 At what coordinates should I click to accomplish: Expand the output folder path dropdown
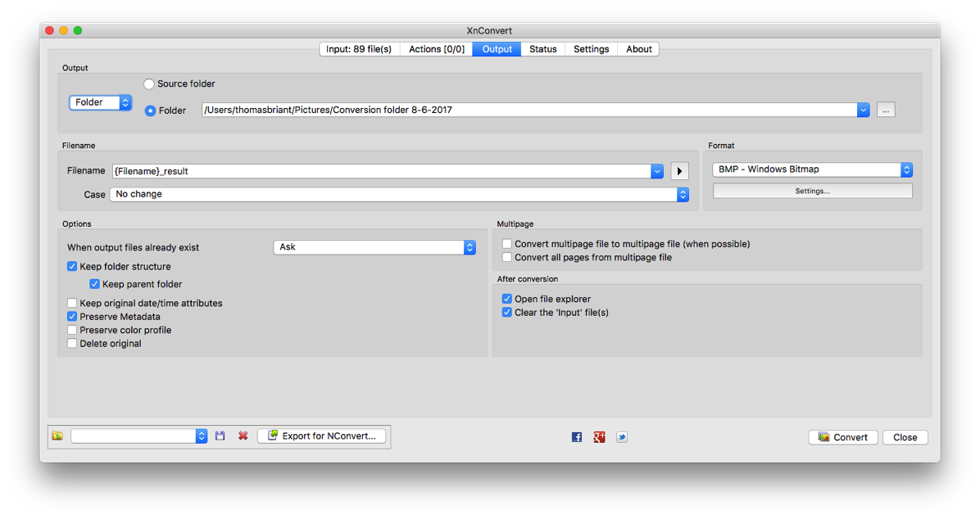[x=863, y=110]
